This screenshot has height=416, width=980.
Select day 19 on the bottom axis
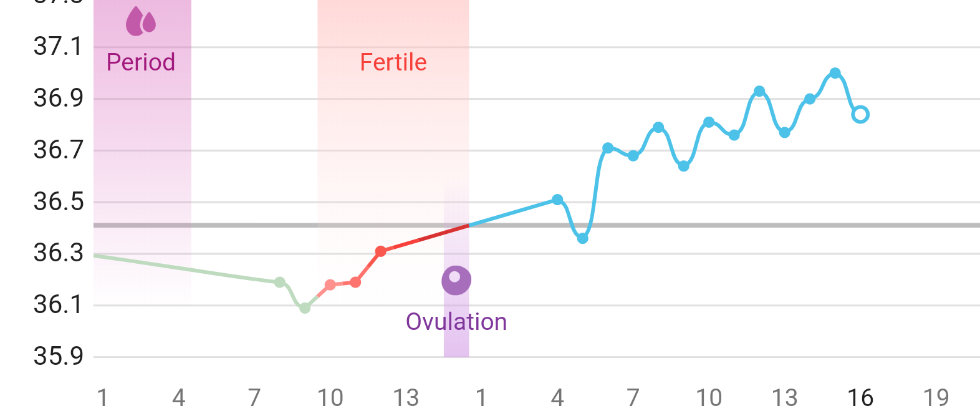tap(936, 398)
